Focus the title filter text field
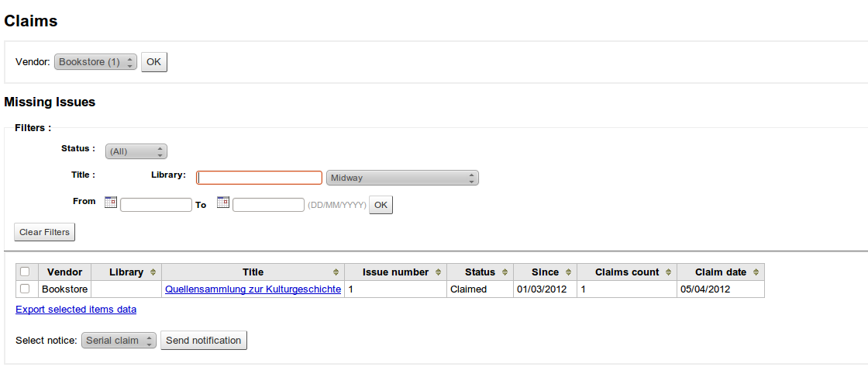Screen dimensions: 868x381 coord(259,178)
